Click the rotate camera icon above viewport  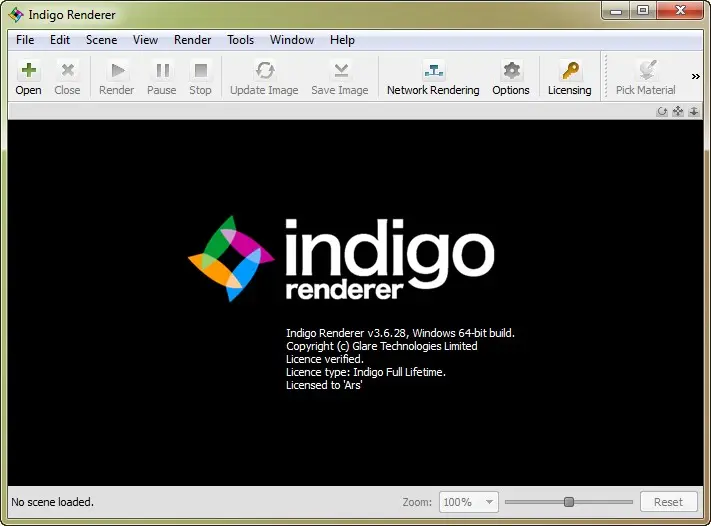pyautogui.click(x=662, y=111)
